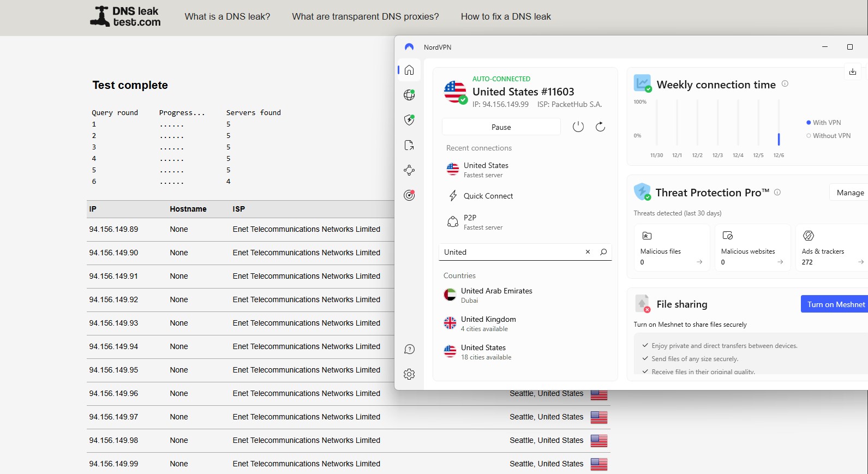Open How to fix a DNS leak link
The width and height of the screenshot is (868, 474).
click(506, 16)
